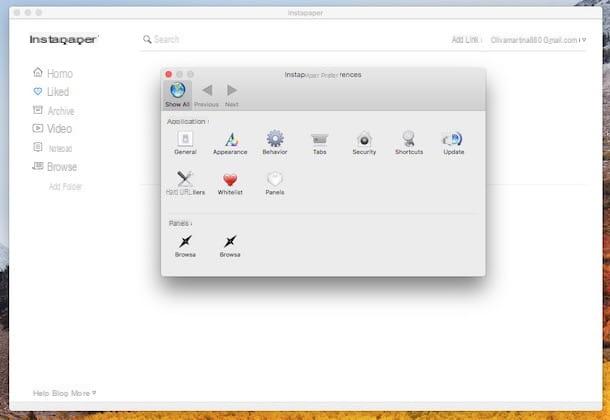
Task: Open the Behavior gear preferences pane
Action: click(x=275, y=143)
